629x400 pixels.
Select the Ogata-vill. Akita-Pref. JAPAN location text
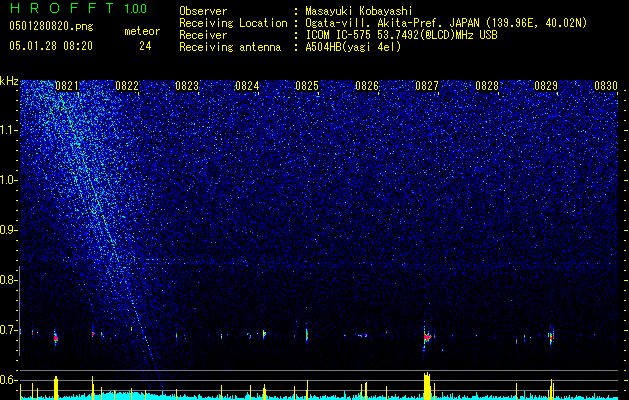tap(446, 23)
